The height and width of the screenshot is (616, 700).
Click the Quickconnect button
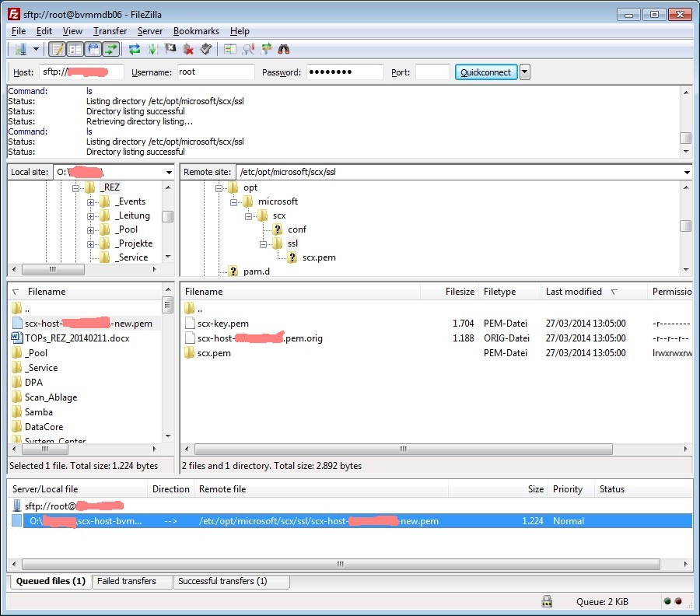point(485,72)
